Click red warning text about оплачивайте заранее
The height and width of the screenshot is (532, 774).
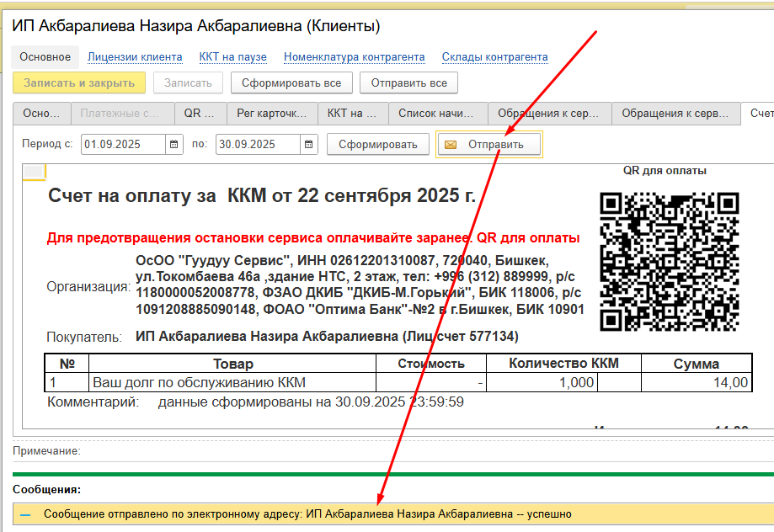coord(313,238)
